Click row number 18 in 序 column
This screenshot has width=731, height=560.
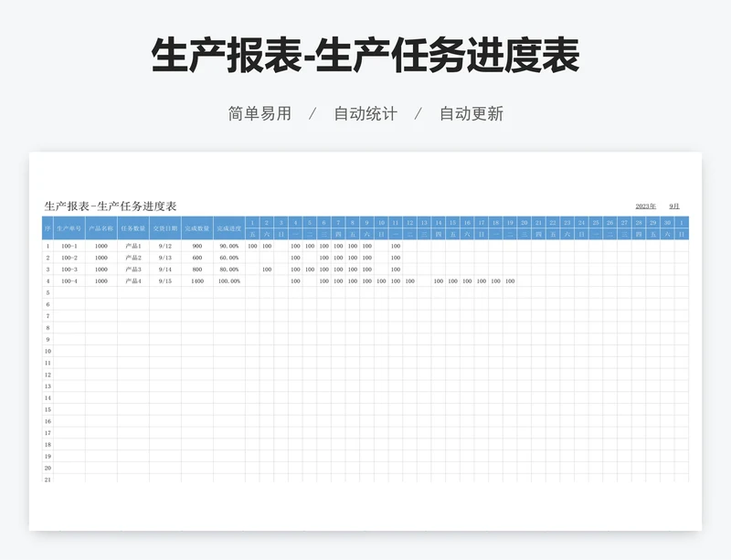tap(48, 444)
